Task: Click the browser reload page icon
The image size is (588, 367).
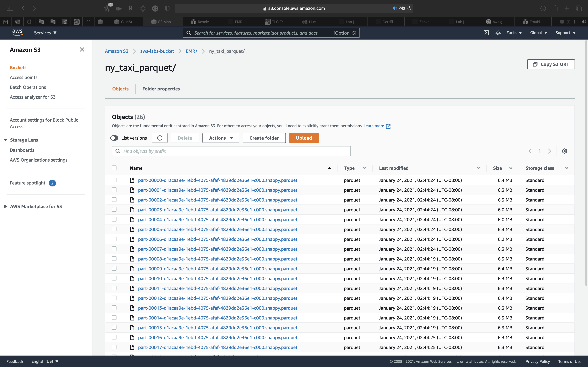Action: point(409,8)
